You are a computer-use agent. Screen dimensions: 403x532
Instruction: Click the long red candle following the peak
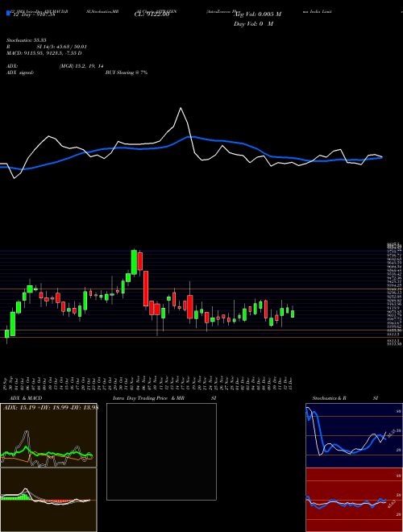point(146,289)
